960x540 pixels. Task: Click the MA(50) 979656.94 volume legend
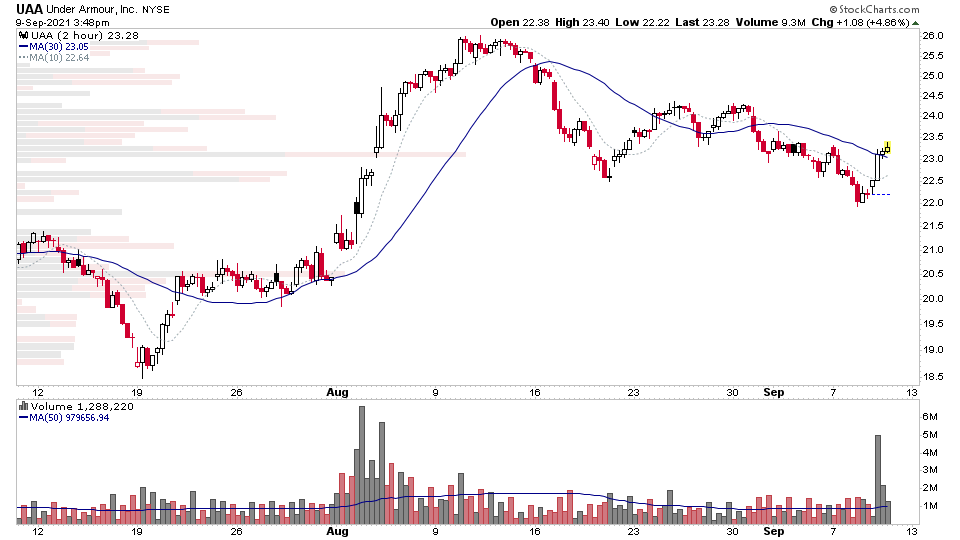pyautogui.click(x=64, y=418)
